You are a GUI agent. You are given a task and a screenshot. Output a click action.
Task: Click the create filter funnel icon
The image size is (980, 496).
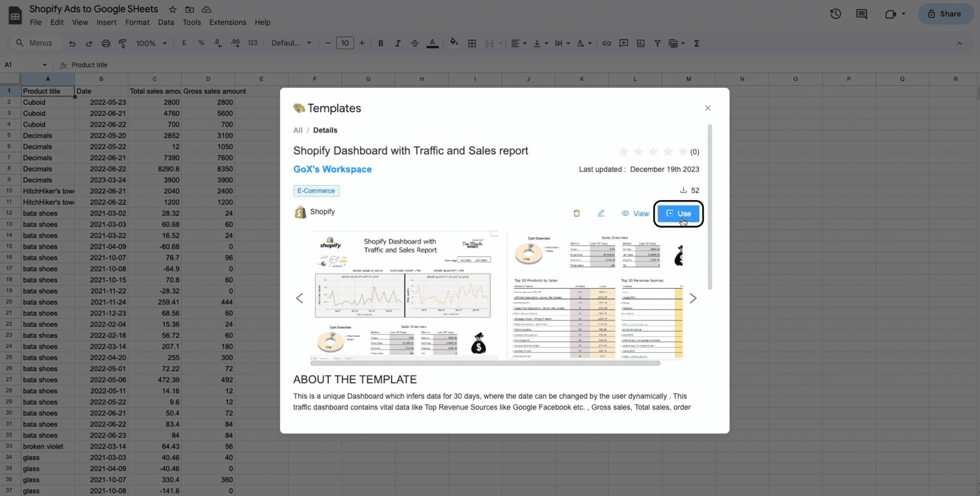657,43
